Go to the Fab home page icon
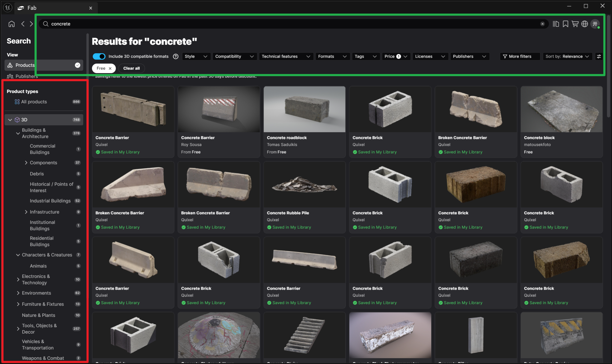 (11, 24)
